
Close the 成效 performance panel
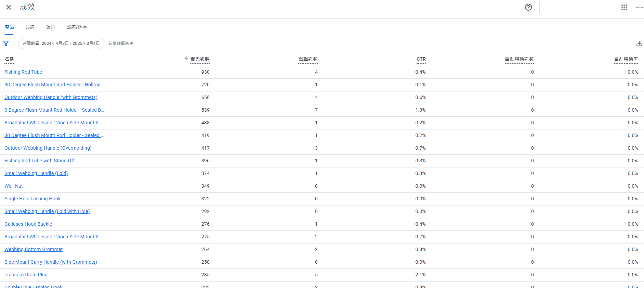[x=9, y=7]
